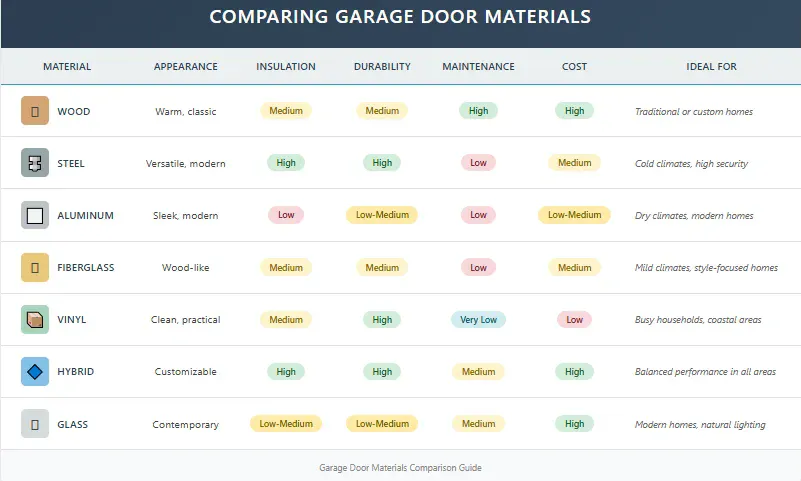Select the Aluminum material icon

pos(35,215)
